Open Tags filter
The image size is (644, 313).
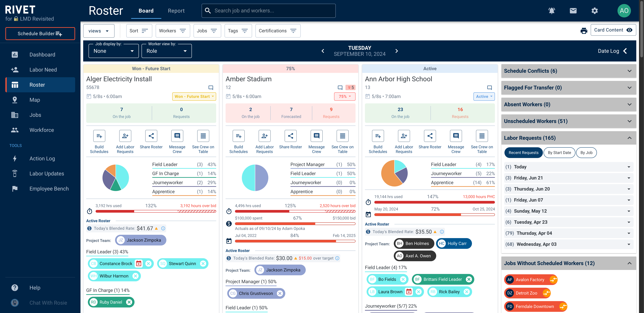(x=238, y=31)
